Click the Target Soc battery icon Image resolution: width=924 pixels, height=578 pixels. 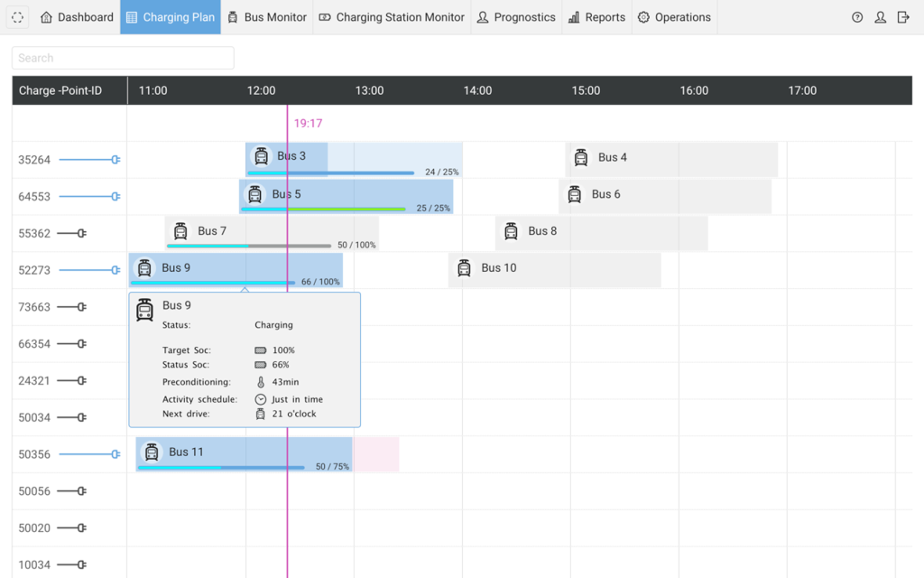tap(261, 350)
